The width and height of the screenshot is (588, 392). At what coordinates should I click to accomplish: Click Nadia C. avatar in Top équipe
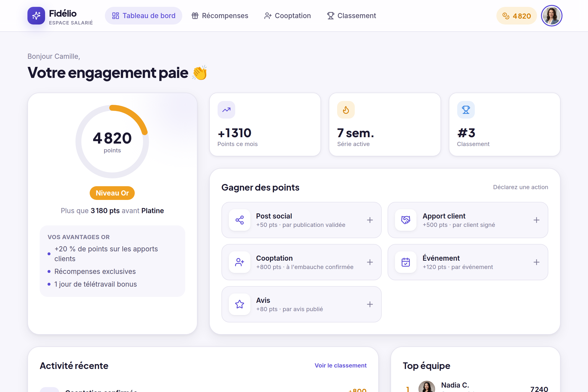[x=427, y=387]
